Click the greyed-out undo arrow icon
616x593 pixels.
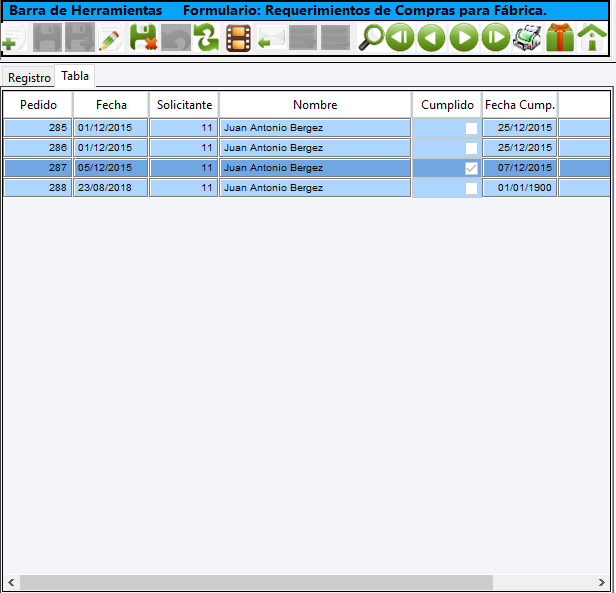tap(176, 38)
